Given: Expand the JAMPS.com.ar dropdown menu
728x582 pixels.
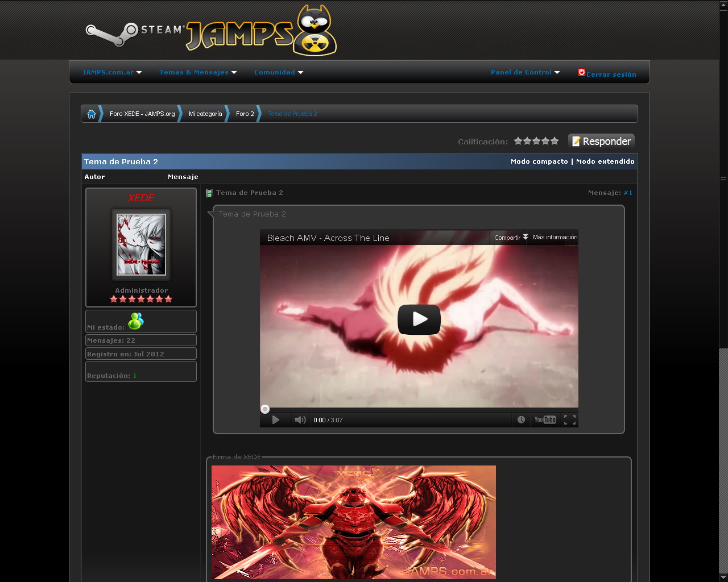Looking at the screenshot, I should coord(112,72).
